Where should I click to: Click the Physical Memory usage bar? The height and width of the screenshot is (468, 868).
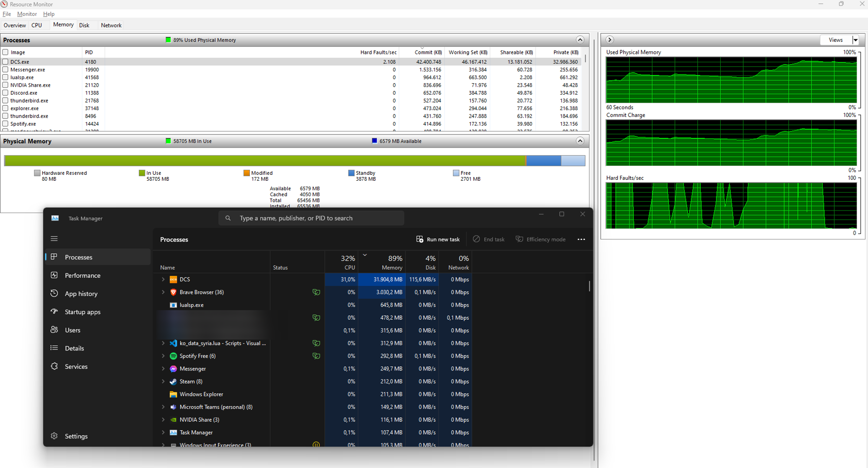295,161
